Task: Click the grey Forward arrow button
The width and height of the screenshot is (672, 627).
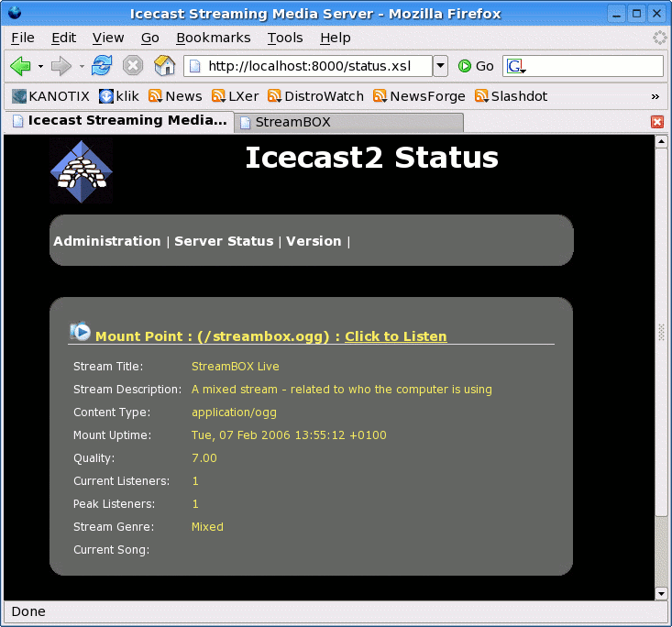Action: 61,66
